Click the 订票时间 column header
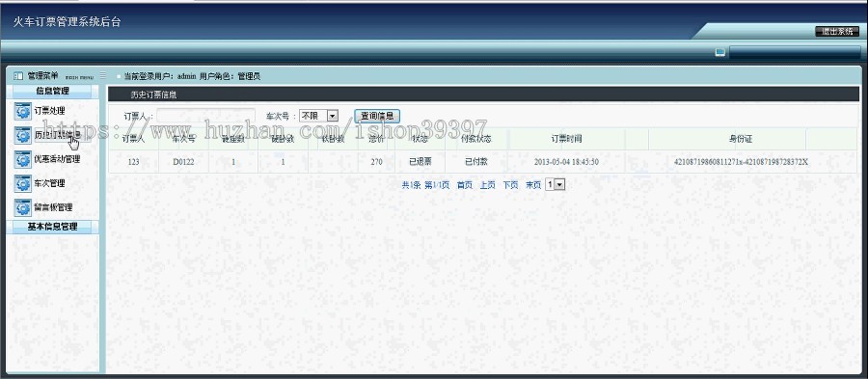Viewport: 868px width, 379px height. click(x=566, y=139)
